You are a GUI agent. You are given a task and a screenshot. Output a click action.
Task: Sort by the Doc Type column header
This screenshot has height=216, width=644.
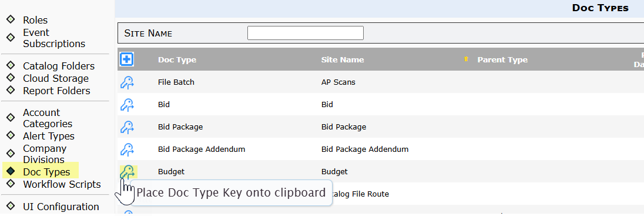[177, 60]
